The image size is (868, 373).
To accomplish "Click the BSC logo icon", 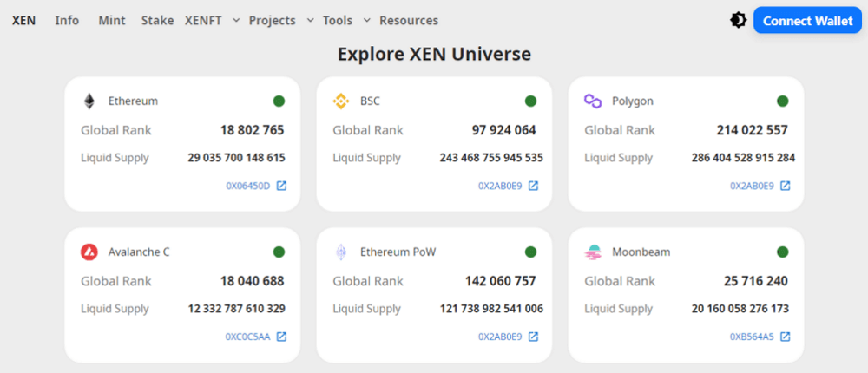I will click(x=340, y=101).
